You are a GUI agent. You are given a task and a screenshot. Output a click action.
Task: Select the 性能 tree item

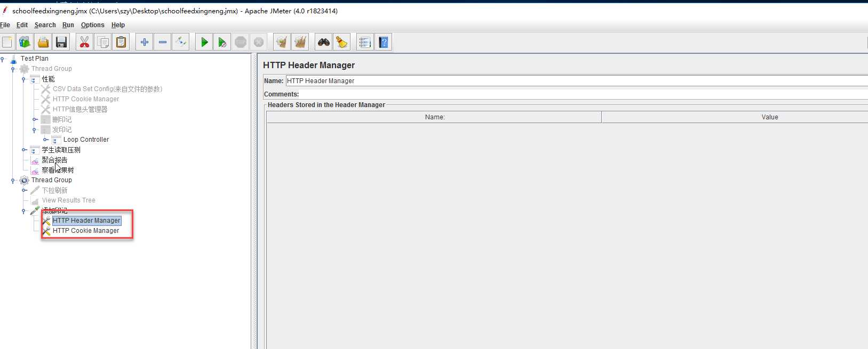click(48, 79)
